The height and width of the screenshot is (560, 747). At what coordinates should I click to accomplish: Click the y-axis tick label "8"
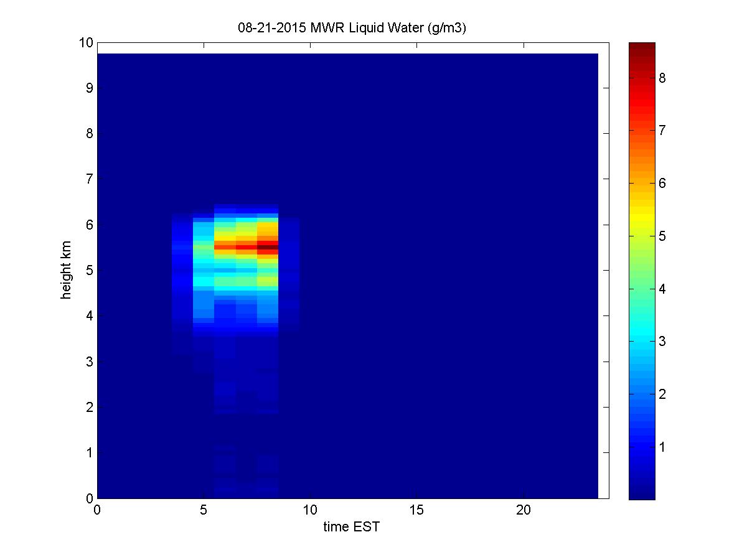(x=89, y=134)
